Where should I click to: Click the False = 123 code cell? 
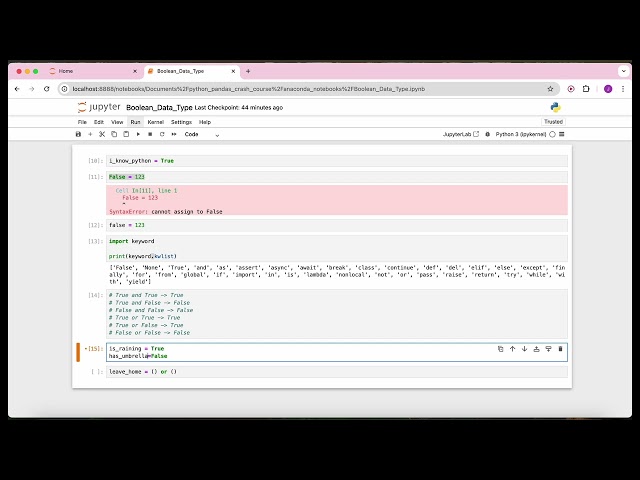337,177
